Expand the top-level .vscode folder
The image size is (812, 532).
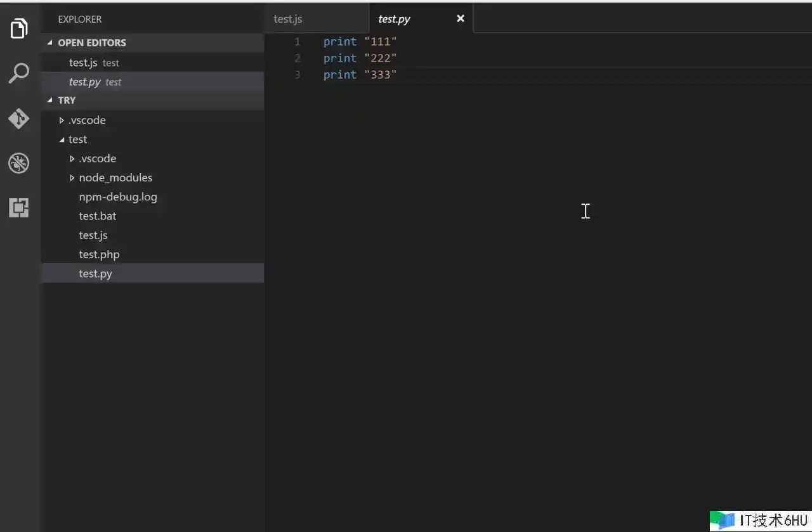(86, 120)
